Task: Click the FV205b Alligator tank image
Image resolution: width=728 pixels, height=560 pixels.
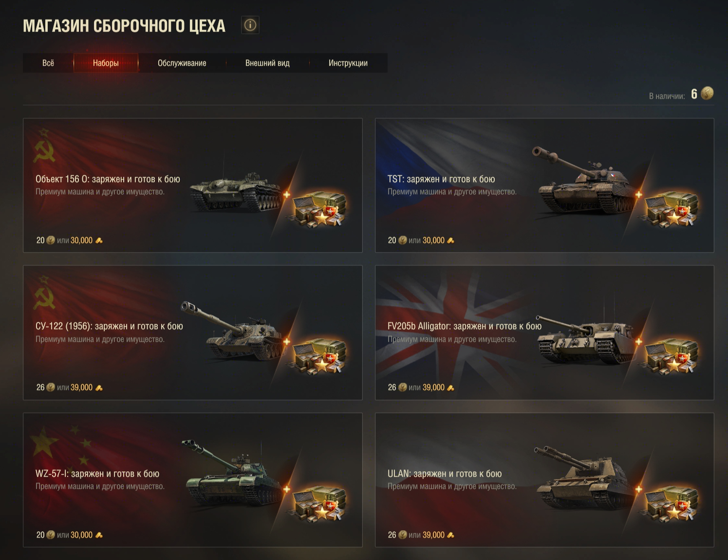Action: [586, 338]
